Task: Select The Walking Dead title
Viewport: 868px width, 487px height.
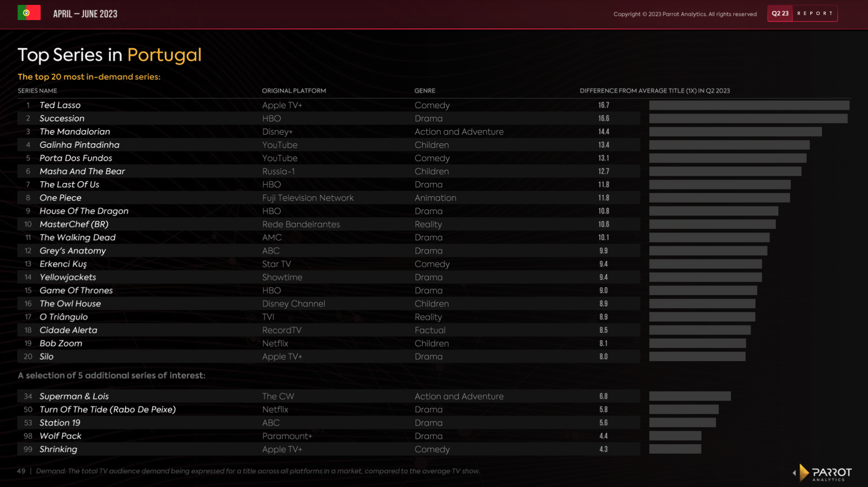Action: (77, 237)
